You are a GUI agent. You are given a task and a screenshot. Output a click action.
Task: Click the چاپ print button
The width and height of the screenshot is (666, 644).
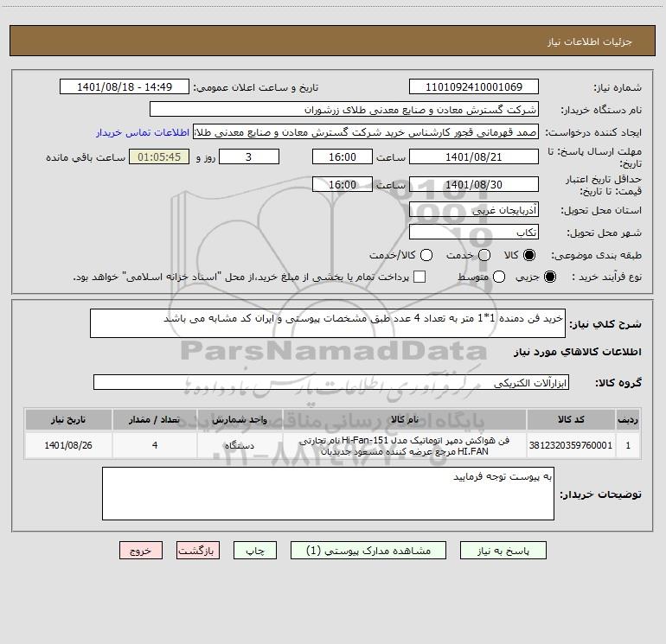(255, 551)
